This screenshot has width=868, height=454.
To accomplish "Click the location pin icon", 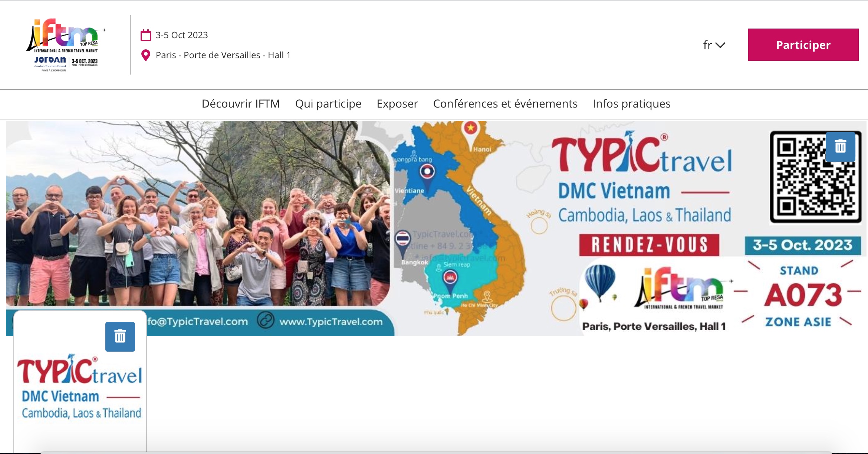I will [146, 55].
